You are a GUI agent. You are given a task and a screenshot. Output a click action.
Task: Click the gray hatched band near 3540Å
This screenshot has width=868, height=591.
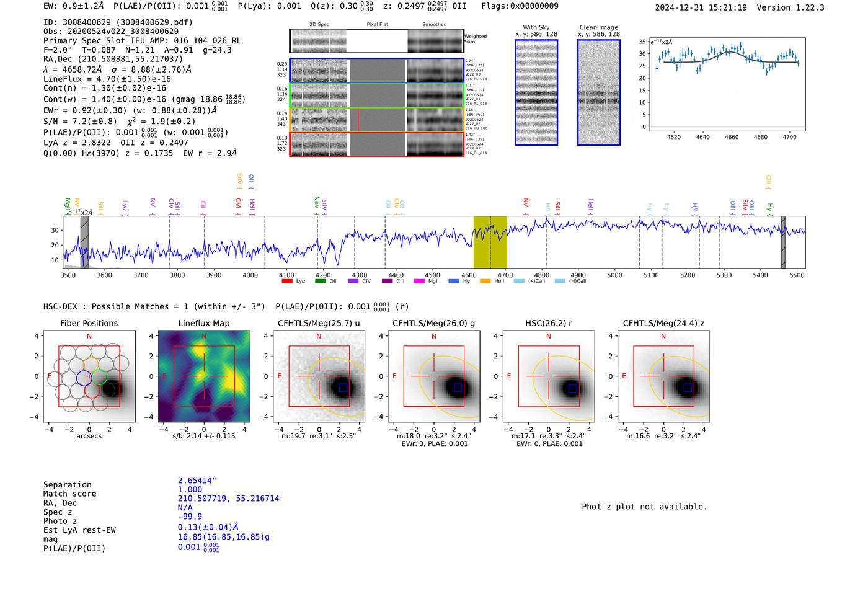pyautogui.click(x=84, y=242)
